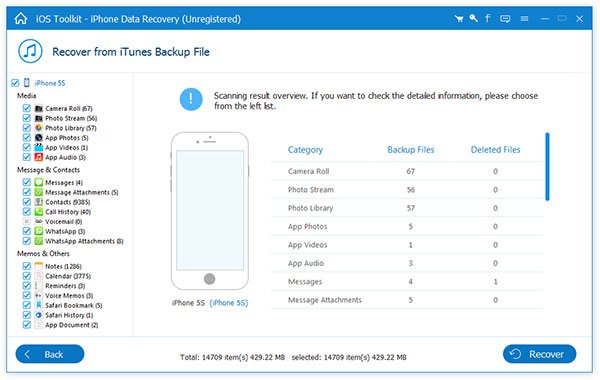Click the Memos & Others heading
Viewport: 600px width, 380px height.
(43, 253)
